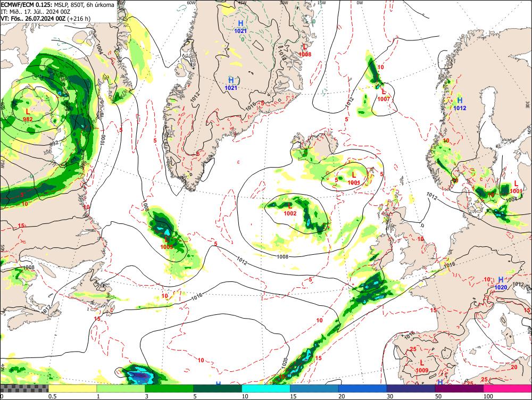
Task: Click the legend scale value 3
Action: click(x=147, y=396)
